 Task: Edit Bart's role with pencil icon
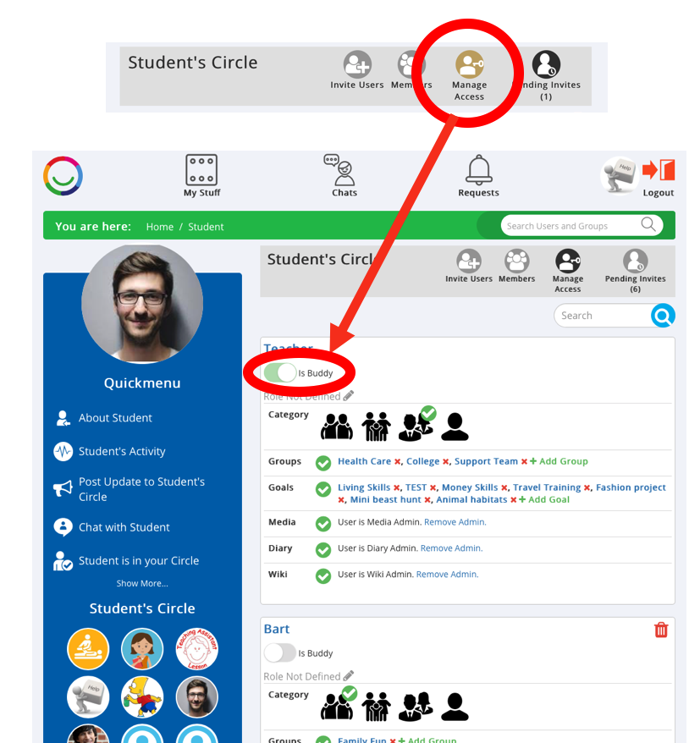[349, 675]
